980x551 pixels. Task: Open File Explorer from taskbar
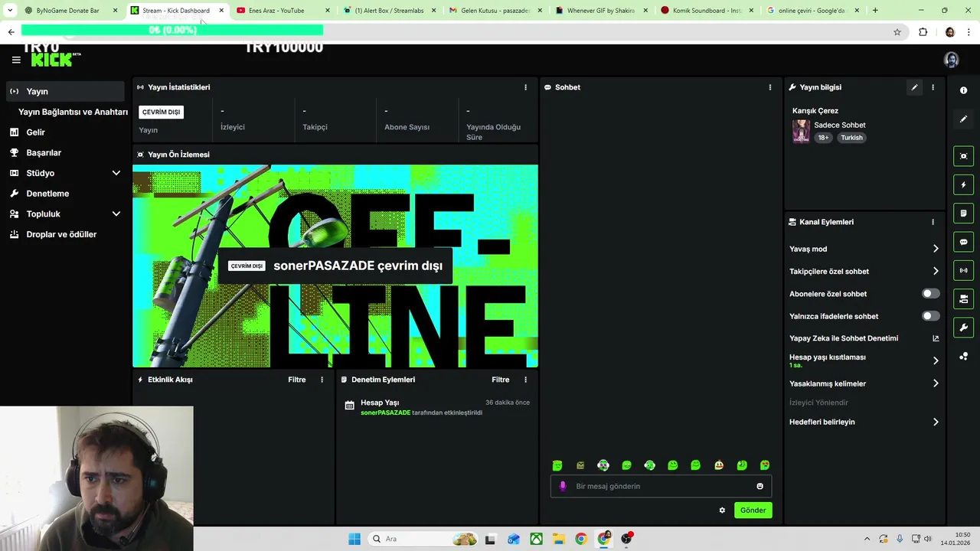[x=559, y=539]
